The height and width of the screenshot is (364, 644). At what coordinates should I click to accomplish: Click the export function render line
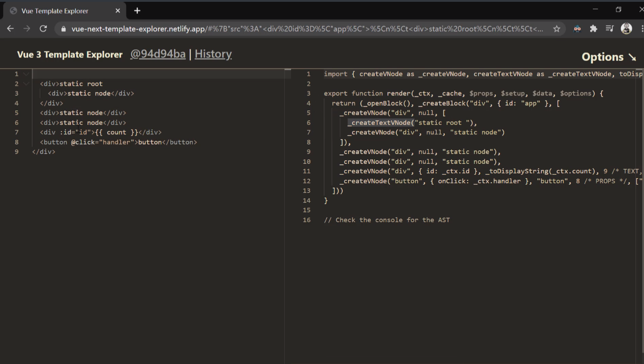tap(464, 93)
